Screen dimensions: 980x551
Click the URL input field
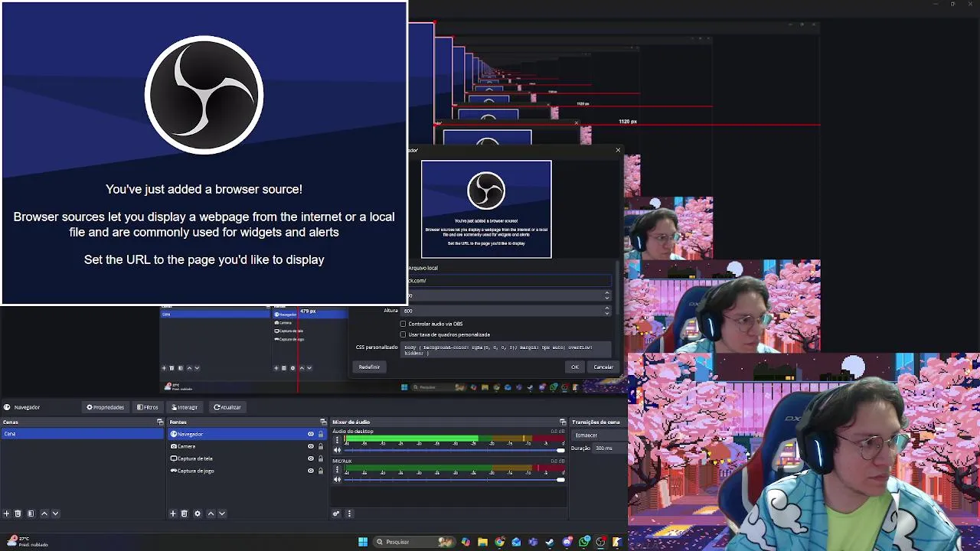point(509,281)
